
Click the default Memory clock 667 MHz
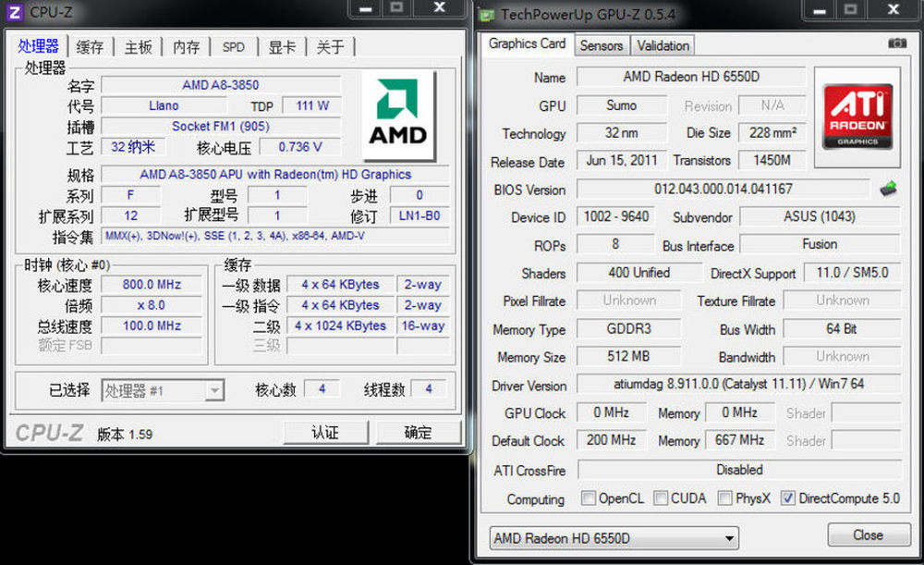click(739, 440)
